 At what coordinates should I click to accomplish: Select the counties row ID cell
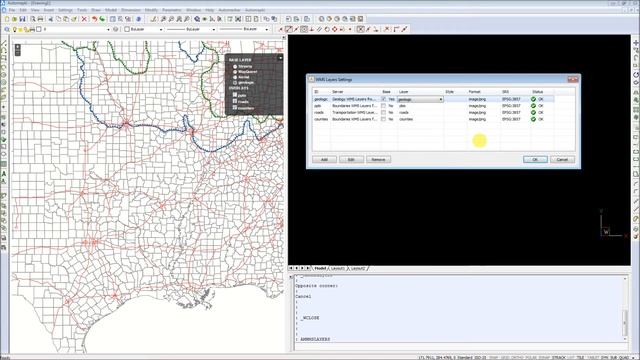click(x=321, y=119)
